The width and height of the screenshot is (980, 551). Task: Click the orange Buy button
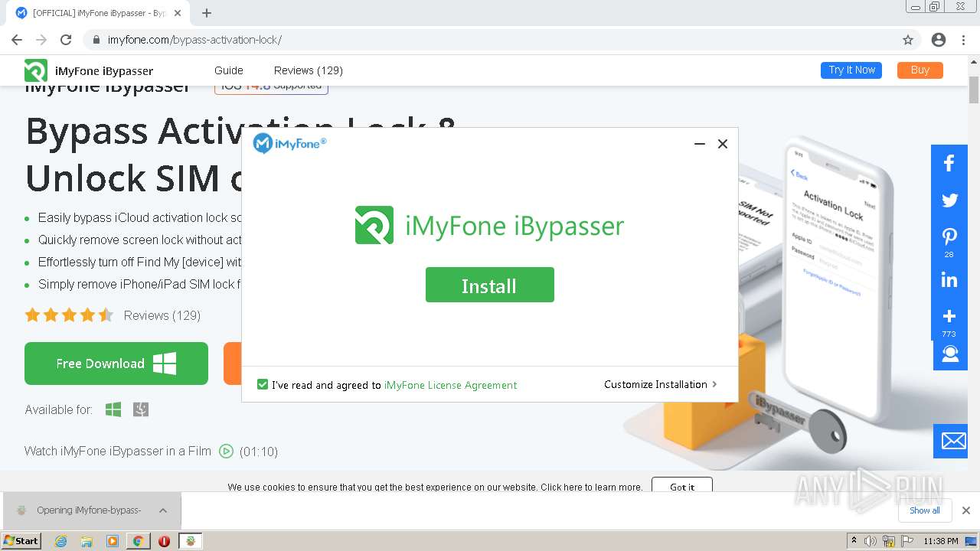coord(920,70)
